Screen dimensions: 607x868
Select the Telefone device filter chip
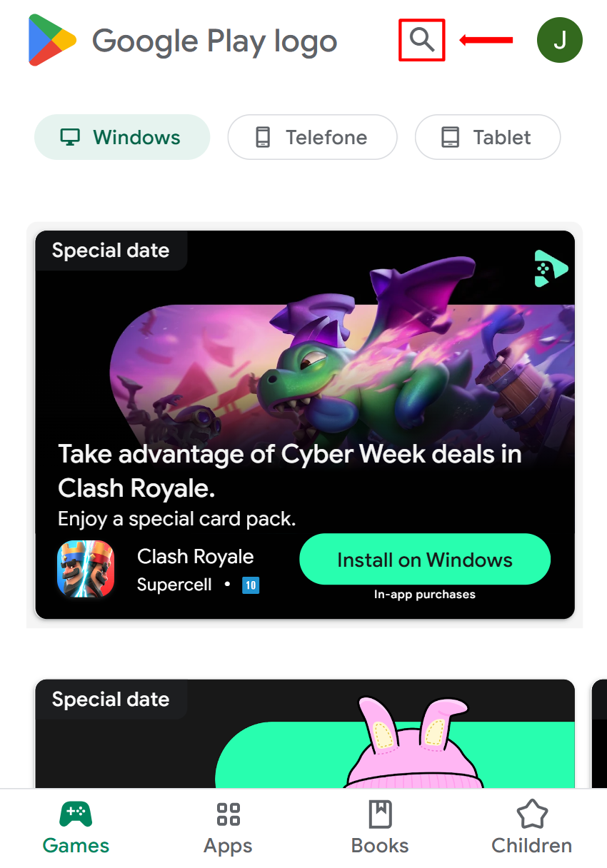tap(312, 137)
